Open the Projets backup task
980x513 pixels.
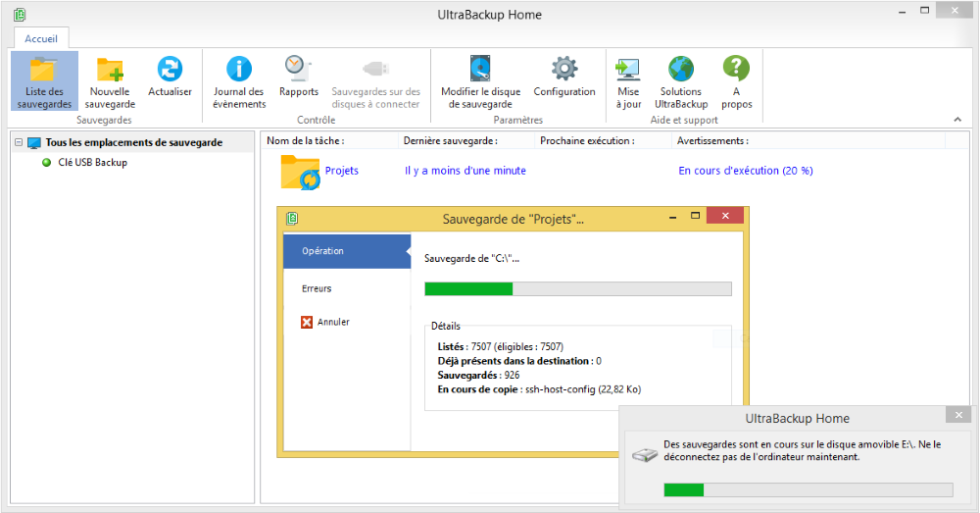click(341, 171)
